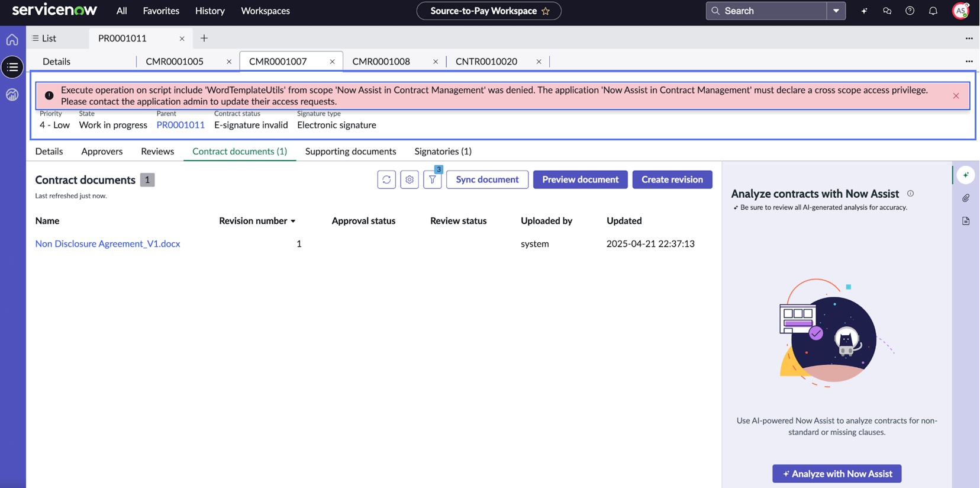Click the Updated column header
This screenshot has height=488, width=980.
[624, 221]
